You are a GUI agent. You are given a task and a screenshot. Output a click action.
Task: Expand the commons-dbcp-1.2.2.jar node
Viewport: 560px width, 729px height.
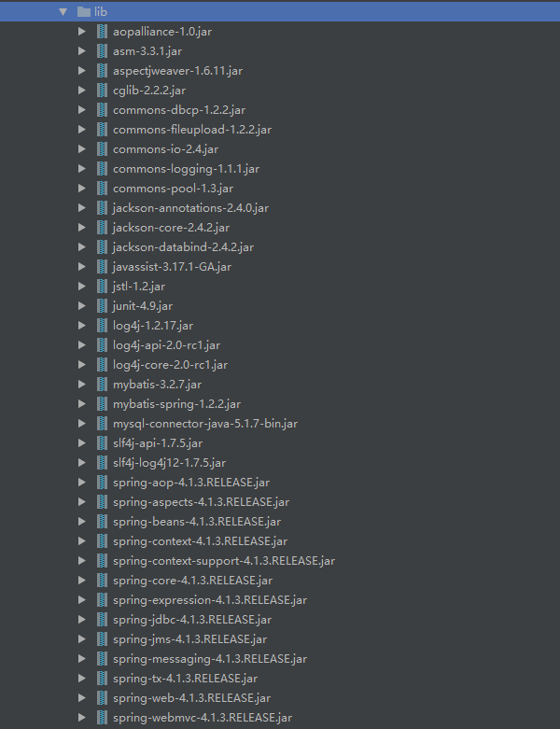[x=82, y=109]
